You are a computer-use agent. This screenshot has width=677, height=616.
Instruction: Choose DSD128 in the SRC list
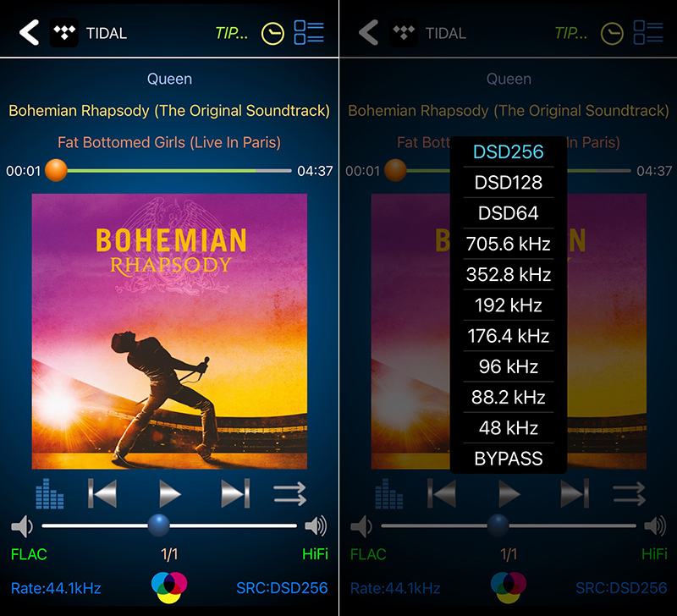tap(509, 183)
